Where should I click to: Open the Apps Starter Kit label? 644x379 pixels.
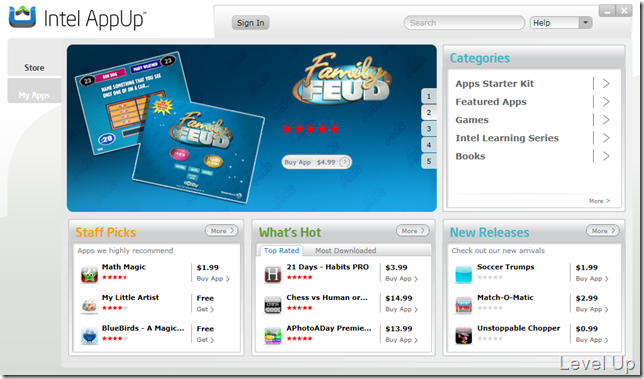tap(494, 84)
